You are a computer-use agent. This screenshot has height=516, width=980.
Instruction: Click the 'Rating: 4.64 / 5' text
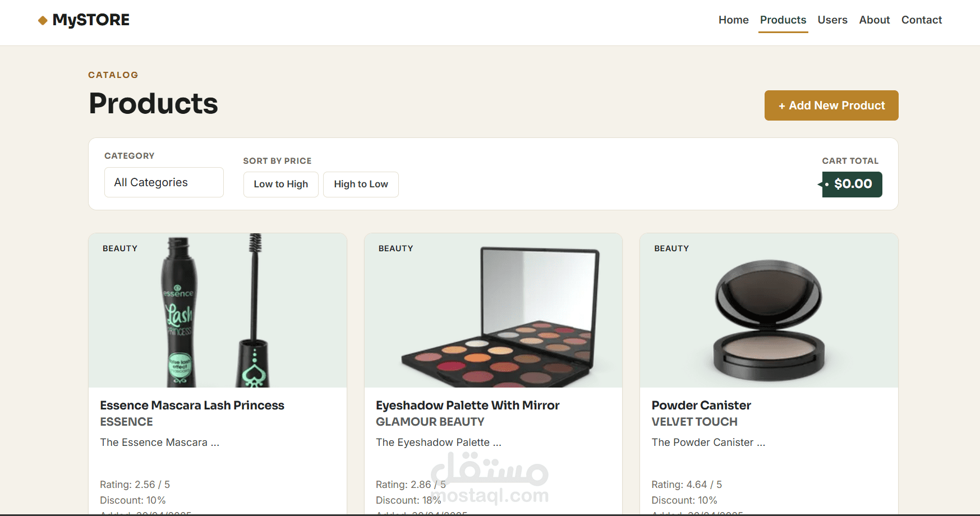[687, 485]
